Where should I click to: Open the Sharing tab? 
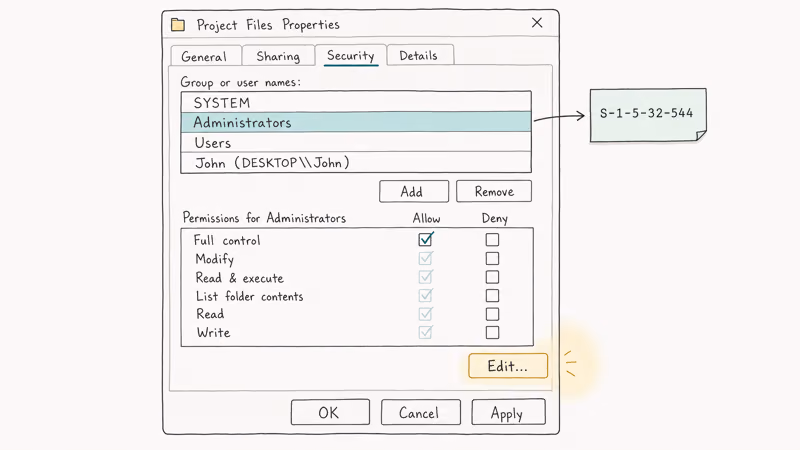tap(278, 56)
